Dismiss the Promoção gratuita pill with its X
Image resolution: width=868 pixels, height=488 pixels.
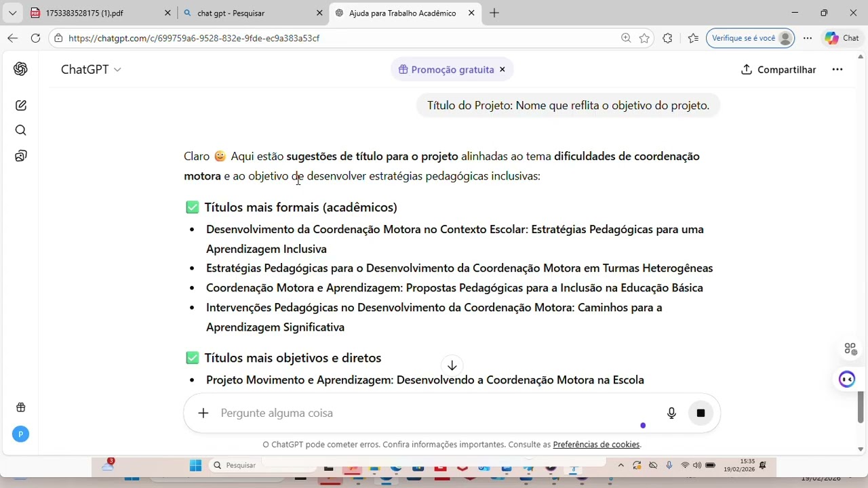click(502, 69)
